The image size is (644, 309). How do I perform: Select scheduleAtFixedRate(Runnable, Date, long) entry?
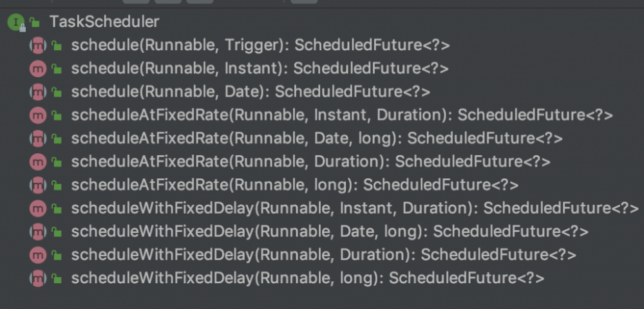(317, 138)
